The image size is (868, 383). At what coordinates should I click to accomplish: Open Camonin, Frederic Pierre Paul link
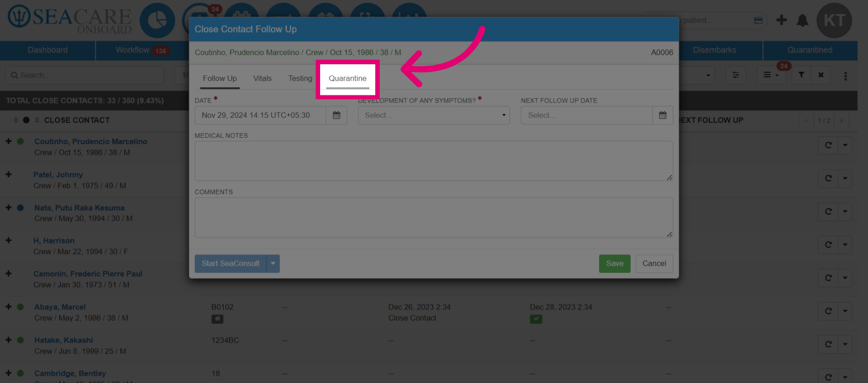pyautogui.click(x=88, y=274)
